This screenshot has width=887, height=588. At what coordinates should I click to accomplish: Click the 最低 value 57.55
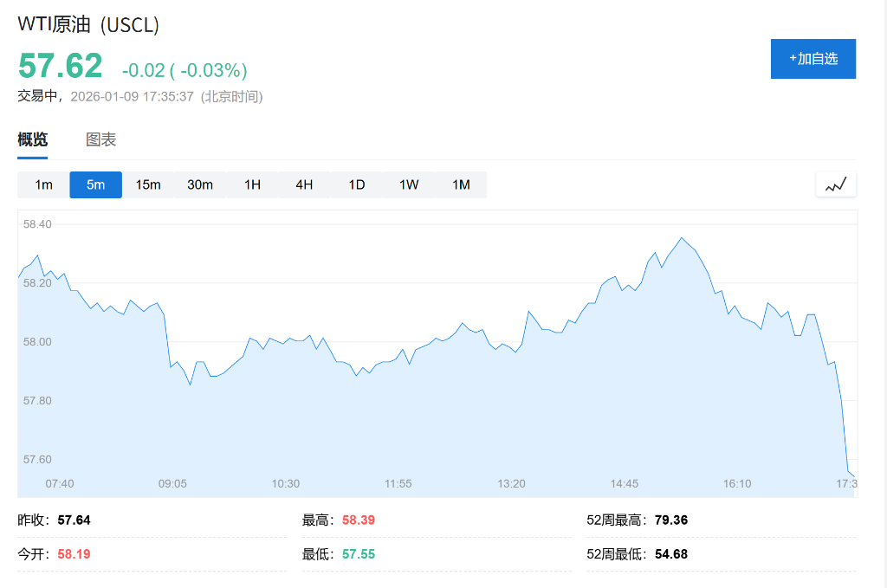coord(359,553)
